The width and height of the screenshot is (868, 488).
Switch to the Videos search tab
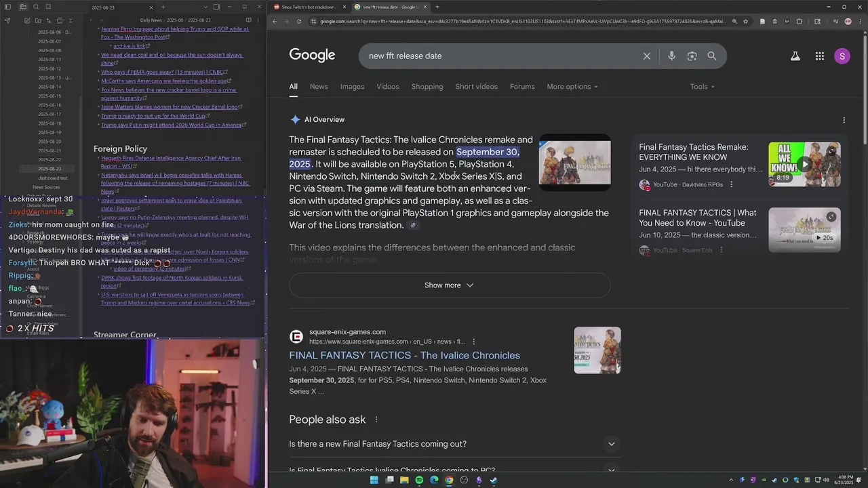(388, 87)
